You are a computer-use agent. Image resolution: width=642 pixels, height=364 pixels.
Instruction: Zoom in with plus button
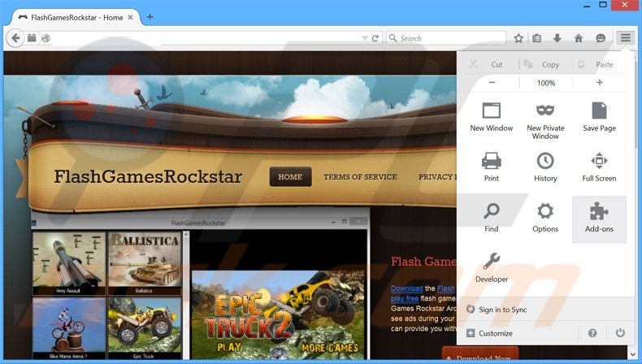tap(600, 83)
